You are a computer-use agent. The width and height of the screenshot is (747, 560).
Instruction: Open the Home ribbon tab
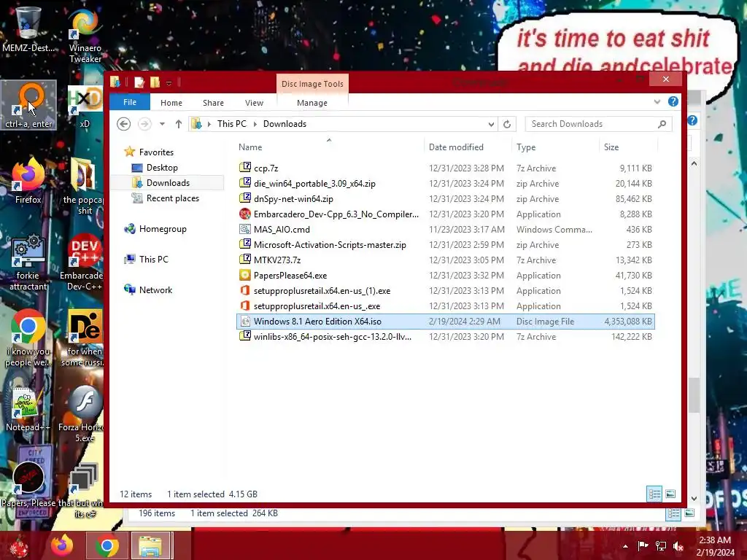tap(171, 103)
